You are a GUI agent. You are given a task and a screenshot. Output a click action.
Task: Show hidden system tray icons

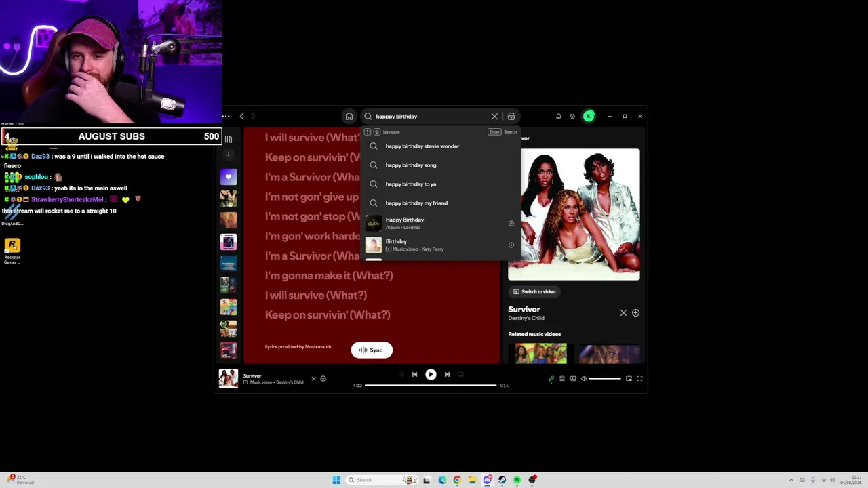[791, 480]
